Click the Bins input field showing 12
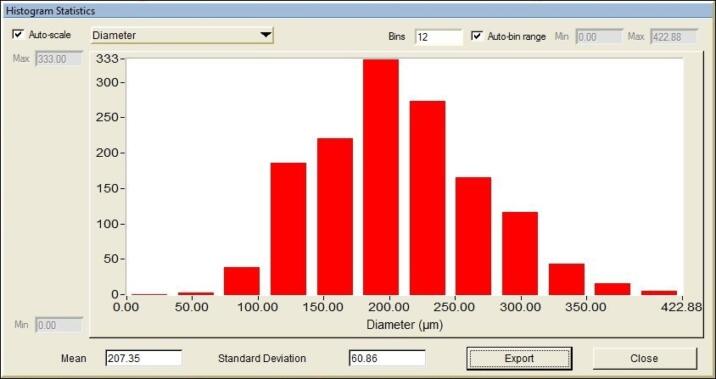The height and width of the screenshot is (379, 716). click(x=438, y=37)
